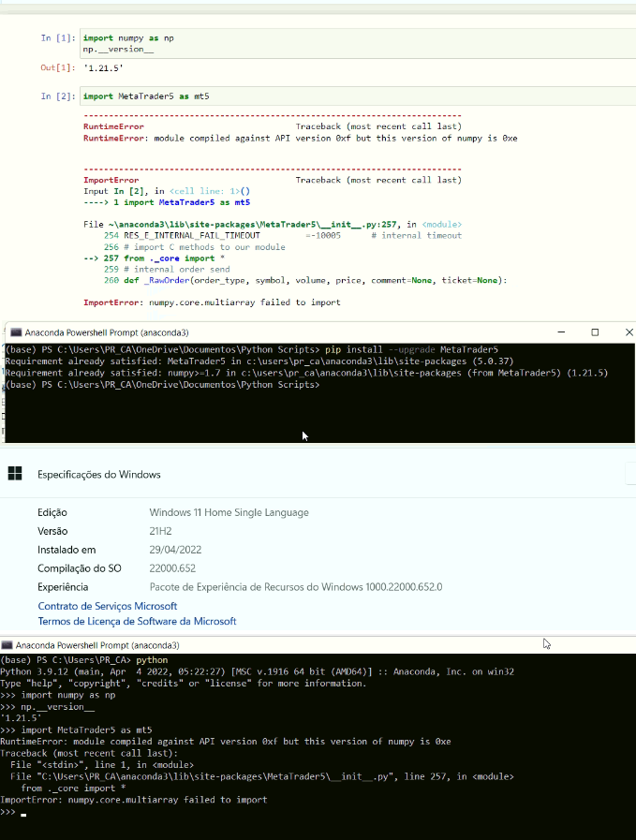Click the 'Compilação do SO' label

tap(80, 568)
